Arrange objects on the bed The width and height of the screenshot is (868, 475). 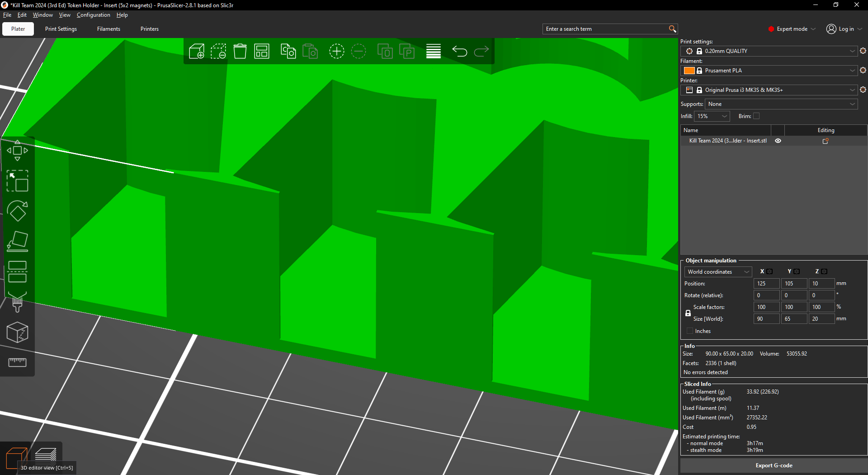pyautogui.click(x=262, y=51)
